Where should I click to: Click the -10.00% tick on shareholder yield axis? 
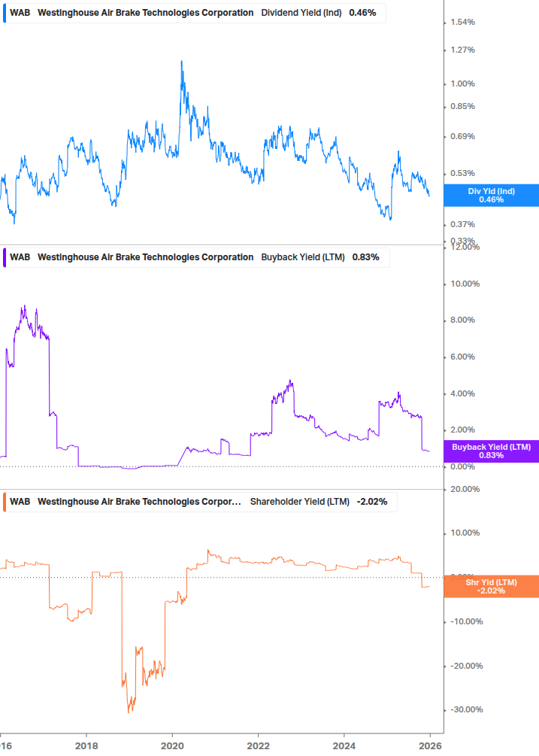point(466,622)
